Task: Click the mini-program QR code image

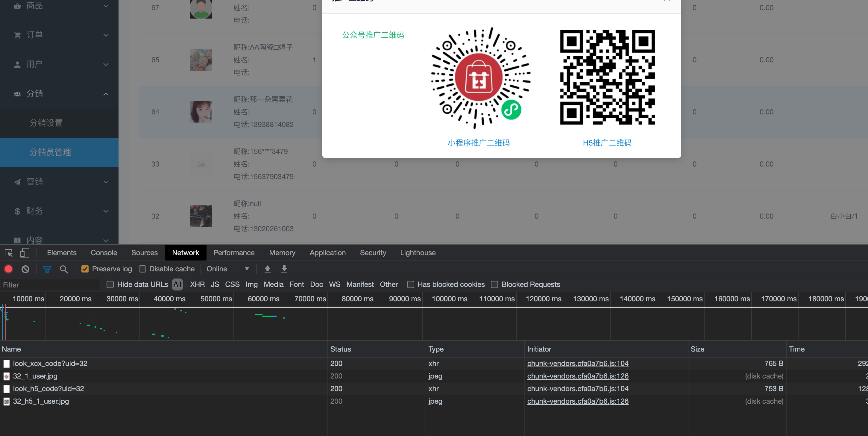Action: (x=480, y=78)
